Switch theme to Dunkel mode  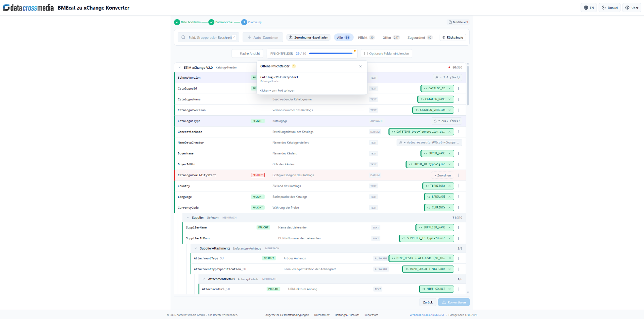point(610,8)
